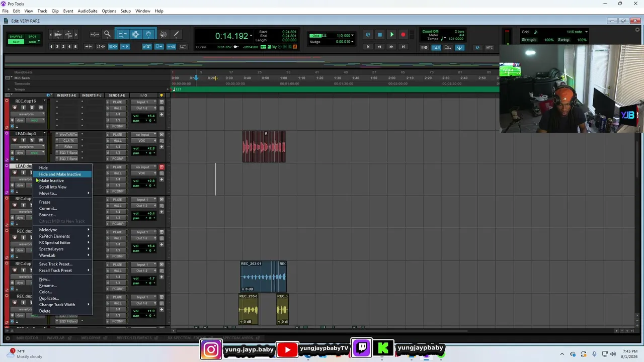Select the Grabber hand tool

148,34
